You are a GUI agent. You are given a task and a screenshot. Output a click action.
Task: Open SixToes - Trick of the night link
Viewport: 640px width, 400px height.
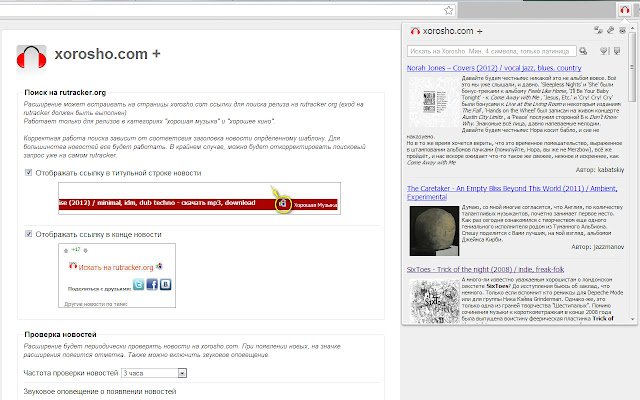pos(485,269)
